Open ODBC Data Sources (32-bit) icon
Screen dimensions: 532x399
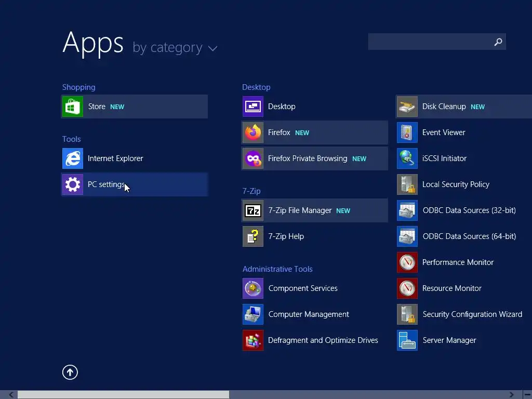407,210
